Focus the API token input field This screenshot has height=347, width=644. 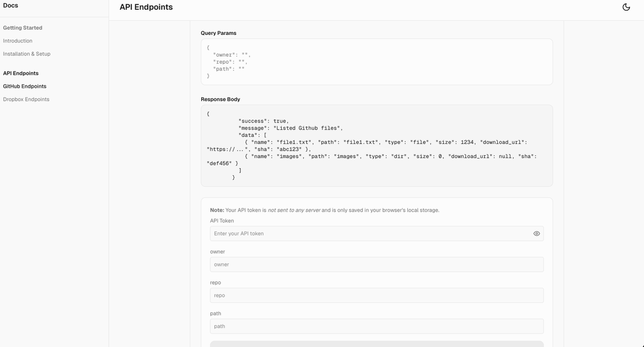pyautogui.click(x=377, y=234)
